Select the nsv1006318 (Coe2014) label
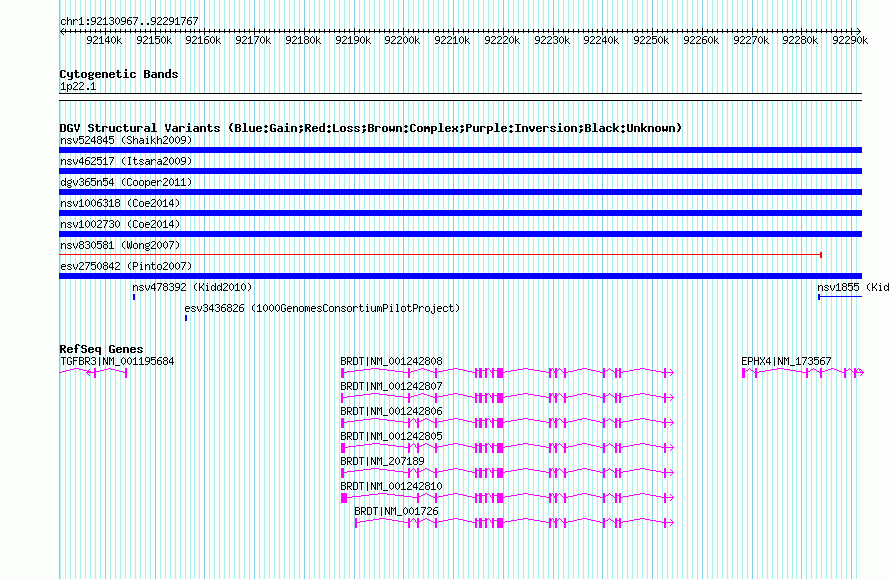Viewport: 890px width, 579px height. (x=120, y=203)
